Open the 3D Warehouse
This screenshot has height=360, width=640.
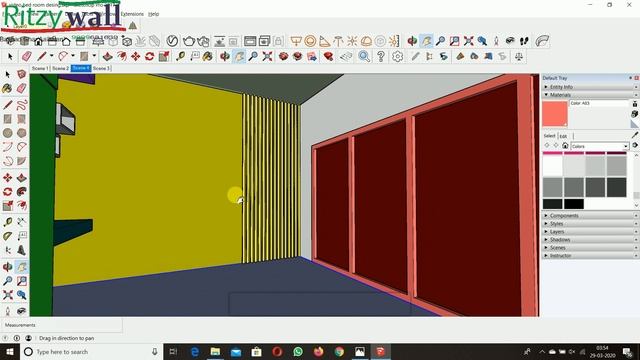[284, 56]
